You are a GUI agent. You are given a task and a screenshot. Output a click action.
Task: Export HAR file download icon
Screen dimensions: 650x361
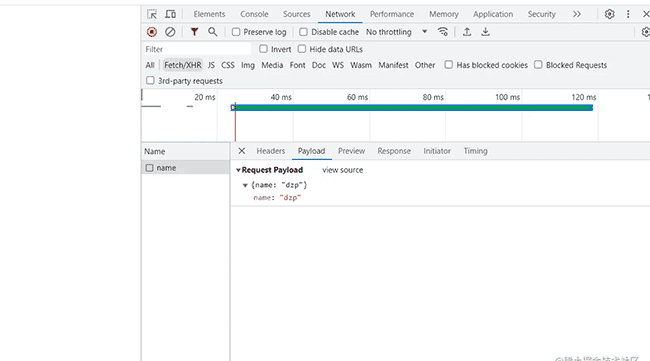point(485,32)
